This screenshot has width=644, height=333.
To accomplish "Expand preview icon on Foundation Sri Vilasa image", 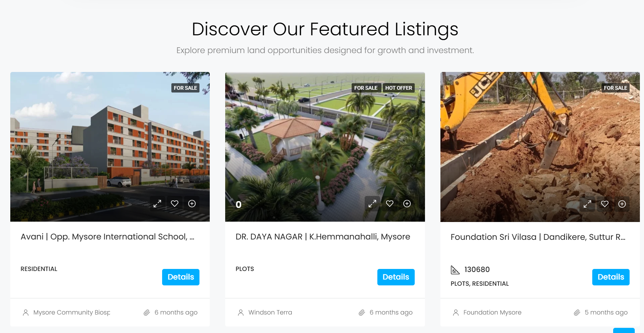I will click(x=587, y=204).
